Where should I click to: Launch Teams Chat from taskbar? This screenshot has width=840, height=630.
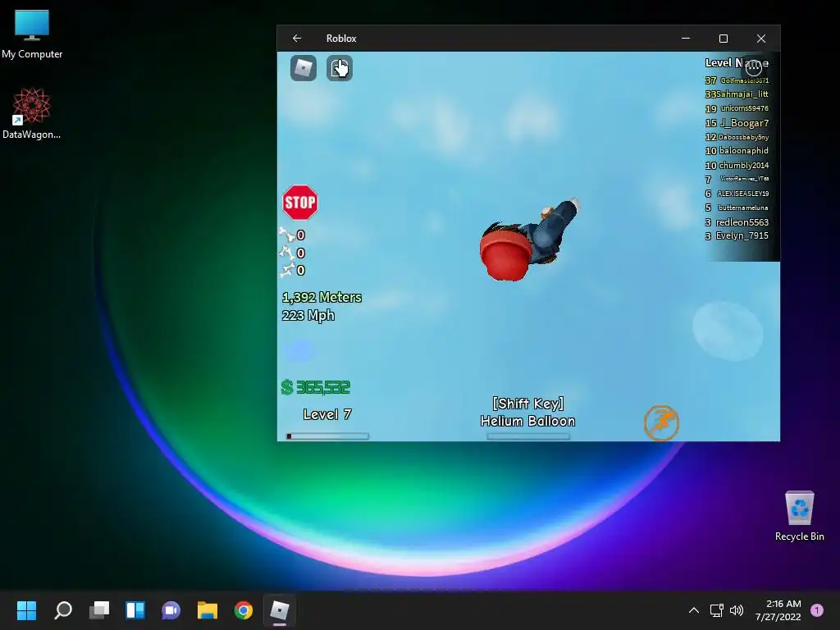(x=171, y=610)
